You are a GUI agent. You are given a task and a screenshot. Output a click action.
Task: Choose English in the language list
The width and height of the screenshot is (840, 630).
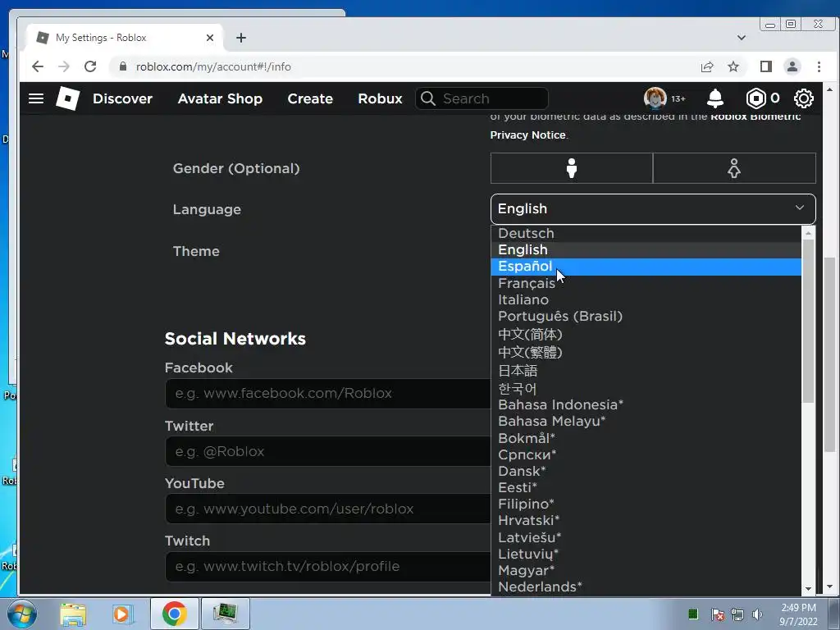click(646, 250)
